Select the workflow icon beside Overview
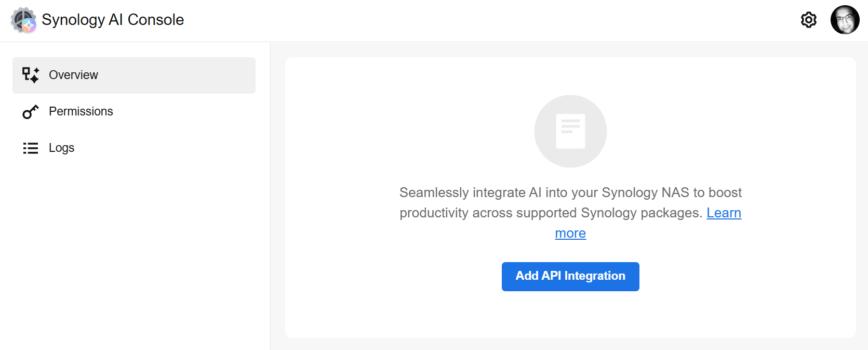Screen dimensions: 868x350 30,75
